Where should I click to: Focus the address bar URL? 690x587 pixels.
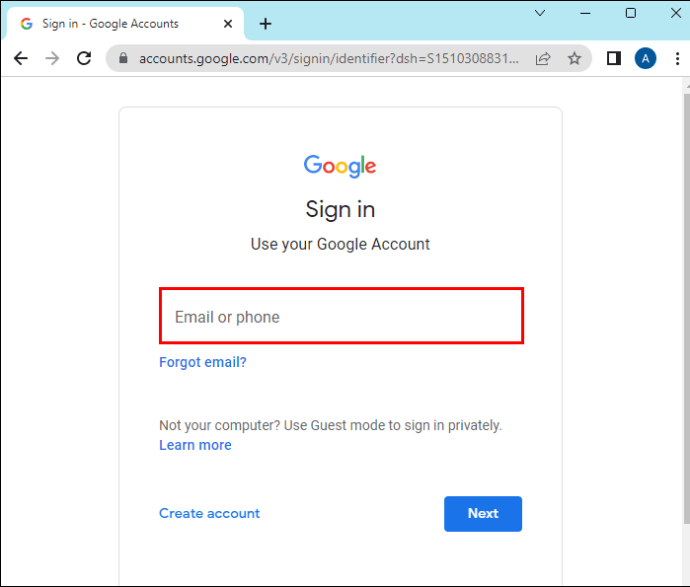[x=330, y=59]
